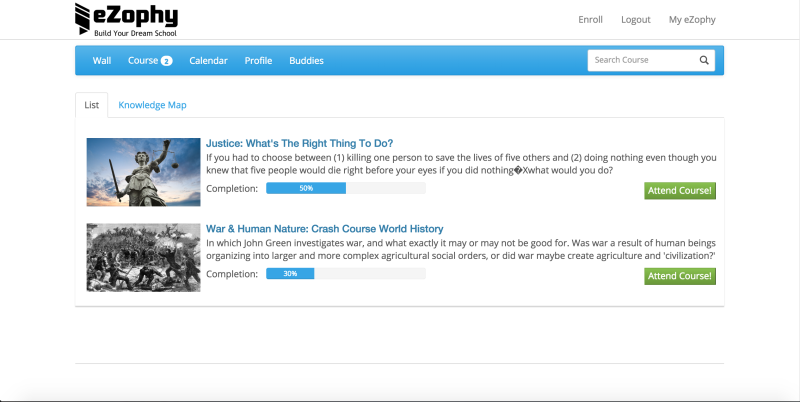Click the Logout link
Image resolution: width=800 pixels, height=402 pixels.
636,19
